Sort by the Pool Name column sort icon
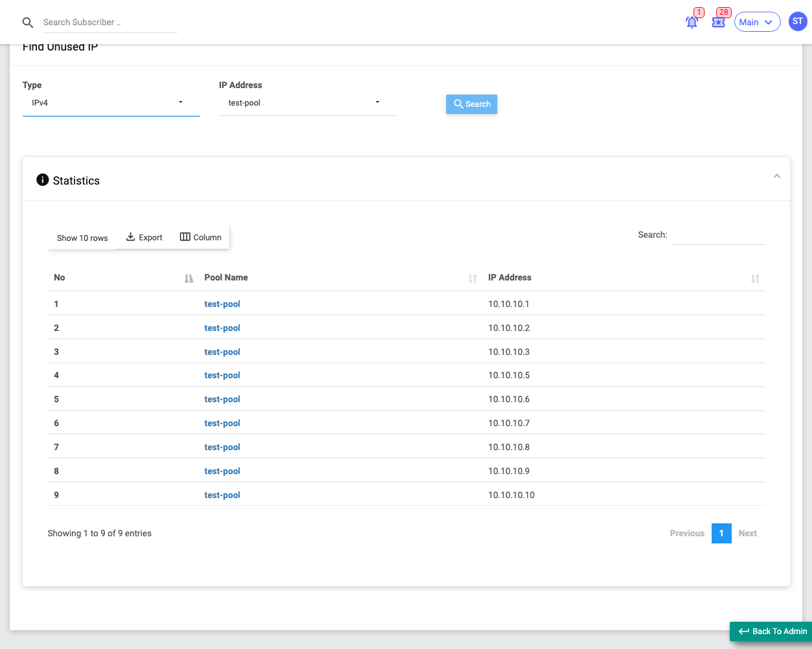The height and width of the screenshot is (649, 812). (x=473, y=279)
